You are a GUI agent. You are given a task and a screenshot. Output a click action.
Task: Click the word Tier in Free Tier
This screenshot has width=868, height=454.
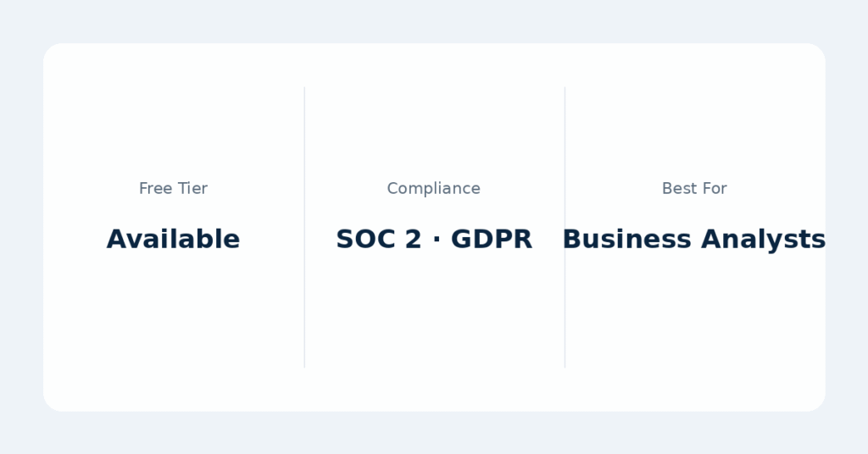(192, 189)
